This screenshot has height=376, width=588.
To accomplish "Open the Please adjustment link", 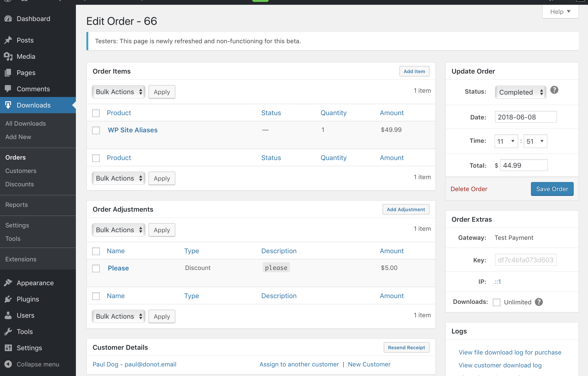I will point(118,268).
